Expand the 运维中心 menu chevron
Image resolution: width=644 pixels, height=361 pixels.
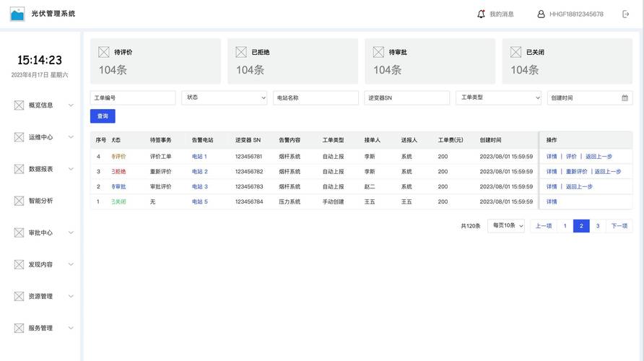pyautogui.click(x=71, y=137)
